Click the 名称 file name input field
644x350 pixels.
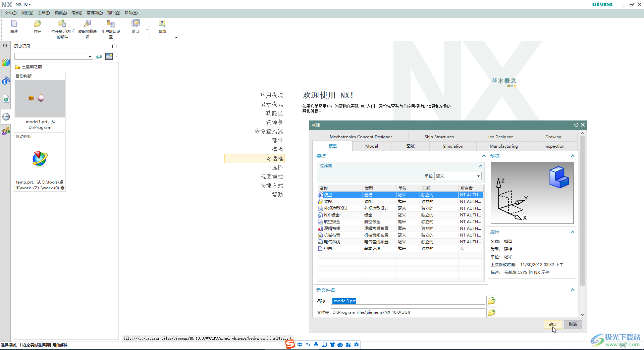408,301
